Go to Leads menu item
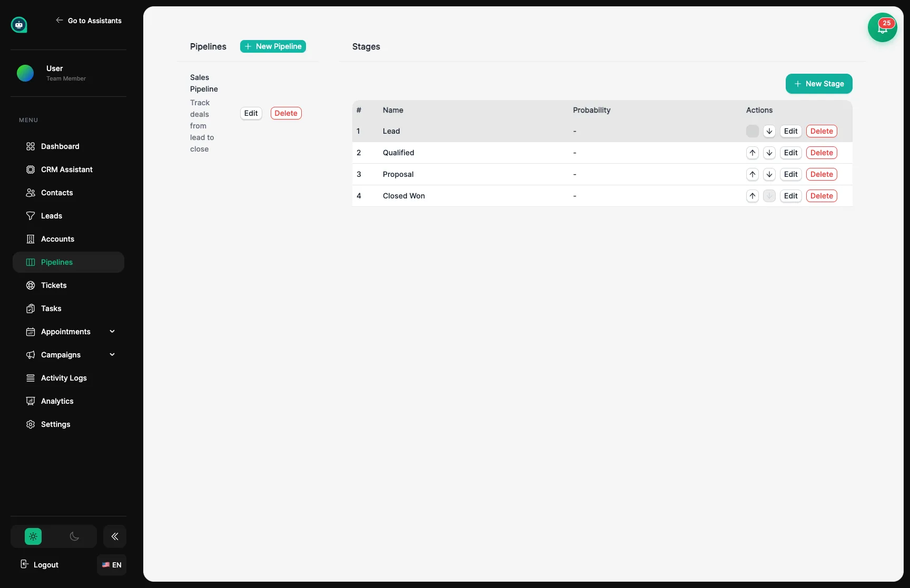The image size is (910, 588). (x=68, y=216)
